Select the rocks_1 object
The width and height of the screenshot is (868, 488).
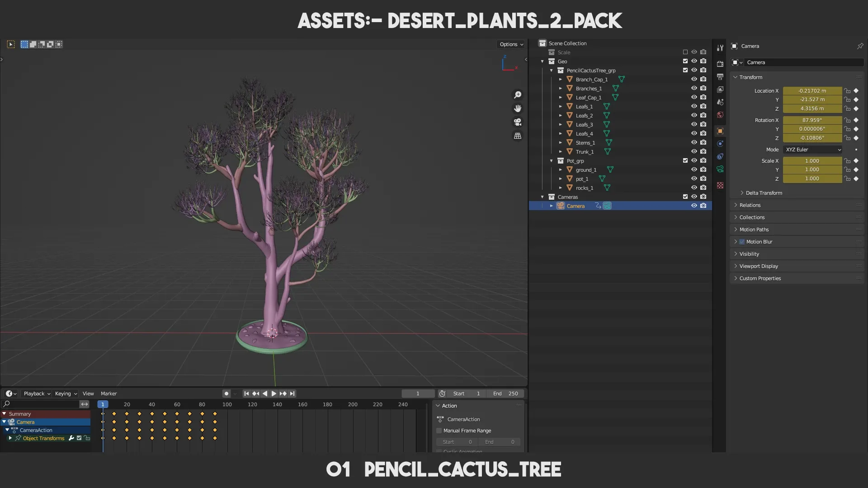(584, 188)
